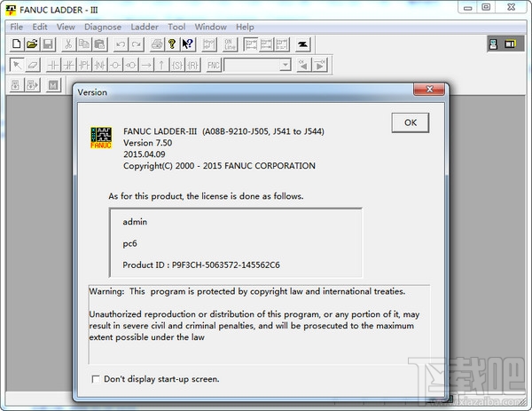Click the 'admin' license name text
Viewport: 532px width, 411px height.
[135, 222]
